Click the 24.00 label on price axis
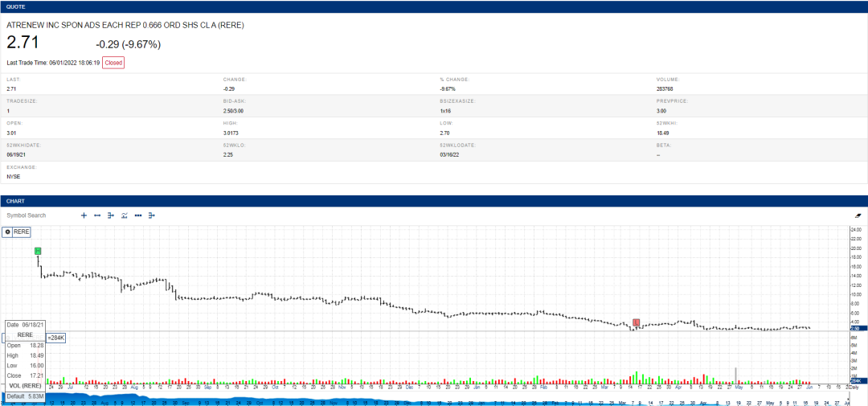The image size is (868, 406). point(857,230)
